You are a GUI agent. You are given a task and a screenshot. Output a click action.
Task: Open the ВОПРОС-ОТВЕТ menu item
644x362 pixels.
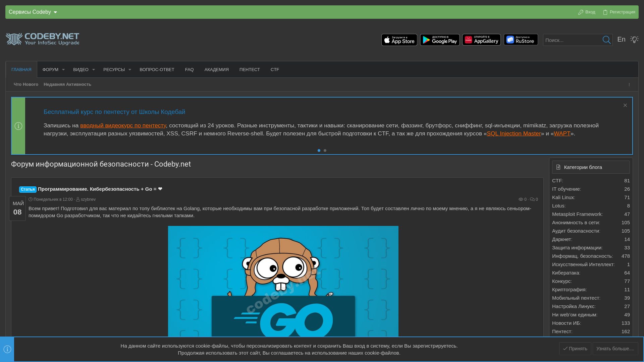click(157, 70)
